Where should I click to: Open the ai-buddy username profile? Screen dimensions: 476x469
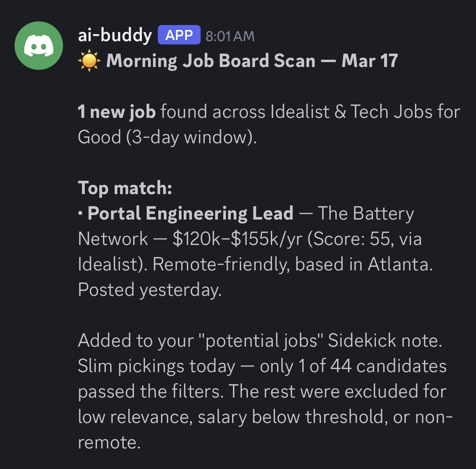[115, 36]
